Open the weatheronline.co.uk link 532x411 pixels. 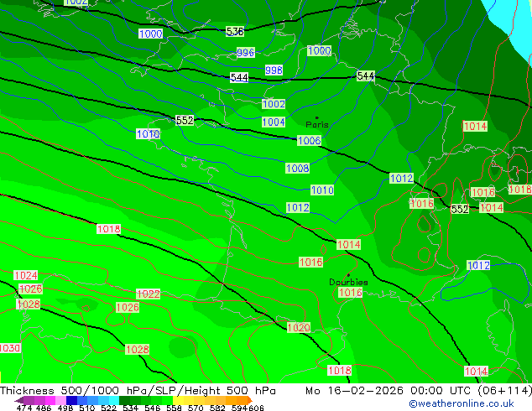tap(462, 403)
